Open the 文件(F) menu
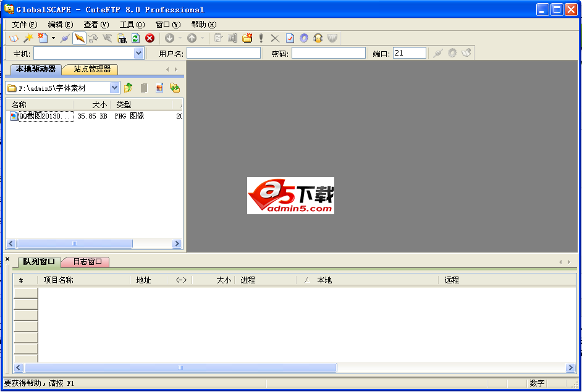 coord(25,25)
